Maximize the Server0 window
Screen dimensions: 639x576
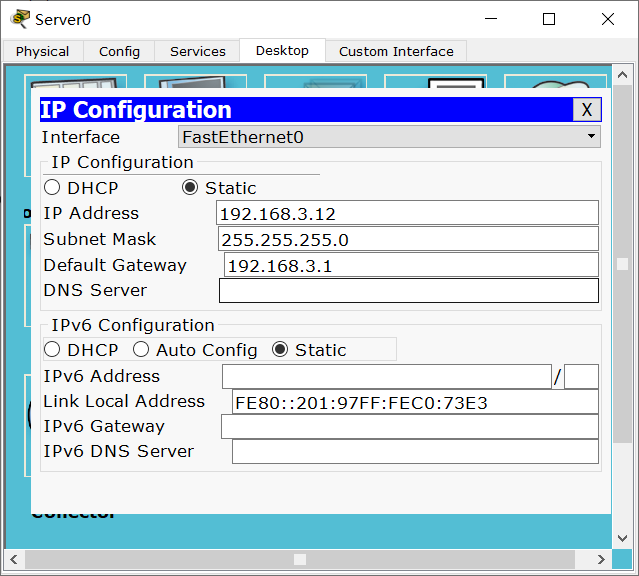(549, 19)
